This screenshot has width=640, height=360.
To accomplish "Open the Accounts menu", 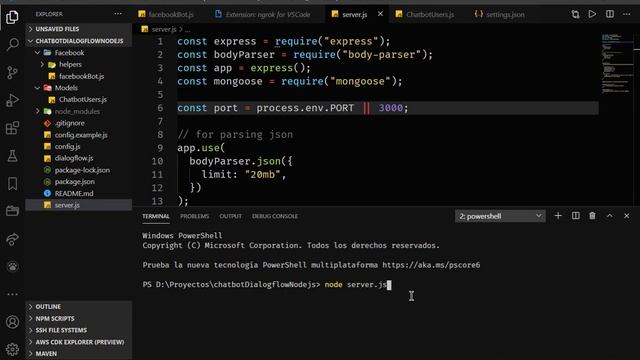I will [x=12, y=322].
